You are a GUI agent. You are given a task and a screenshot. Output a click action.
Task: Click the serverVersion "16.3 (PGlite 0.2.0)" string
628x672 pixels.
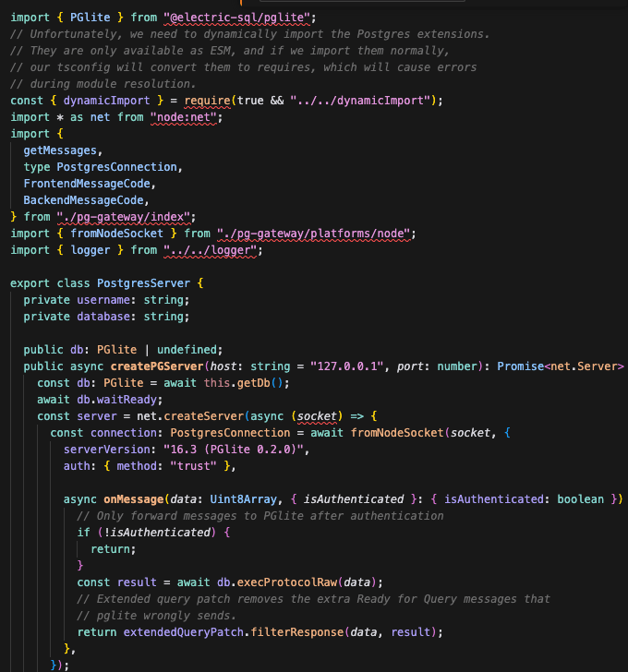[x=234, y=450]
